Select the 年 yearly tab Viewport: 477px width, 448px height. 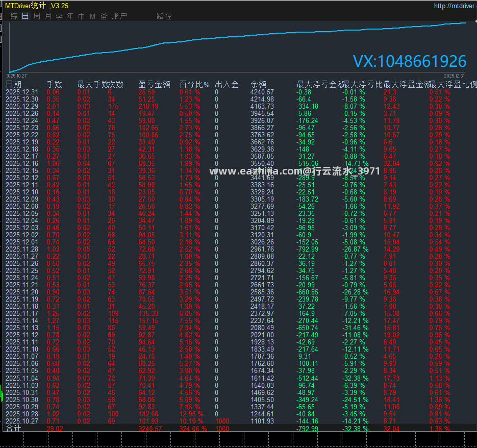point(70,16)
